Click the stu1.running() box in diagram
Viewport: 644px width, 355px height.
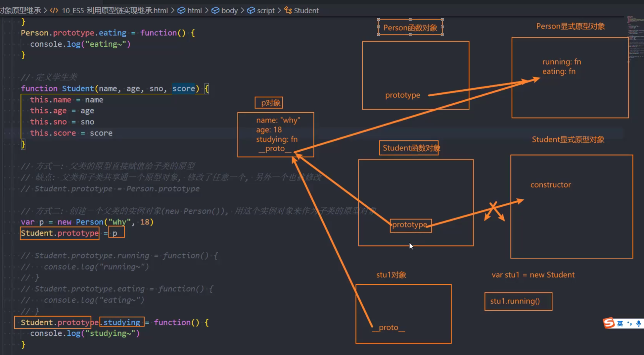click(518, 301)
